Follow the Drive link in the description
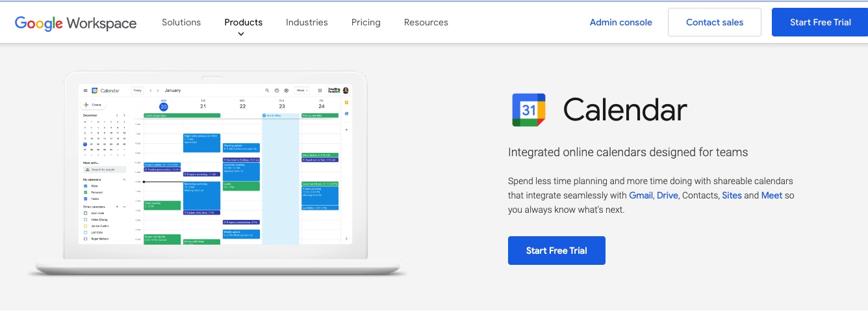Image resolution: width=868 pixels, height=313 pixels. [x=667, y=195]
